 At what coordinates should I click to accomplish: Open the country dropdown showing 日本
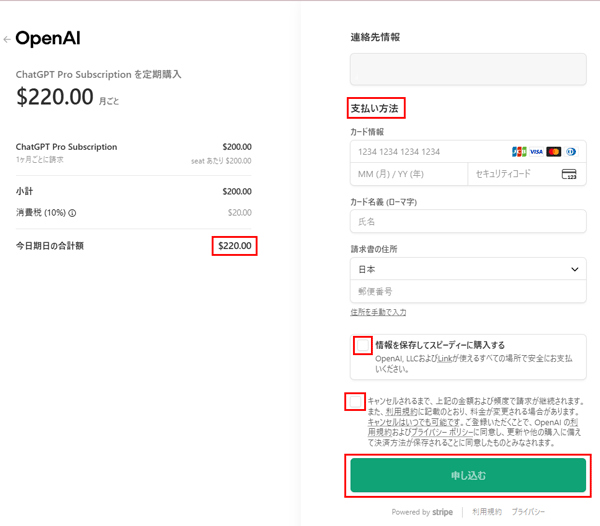coord(468,269)
